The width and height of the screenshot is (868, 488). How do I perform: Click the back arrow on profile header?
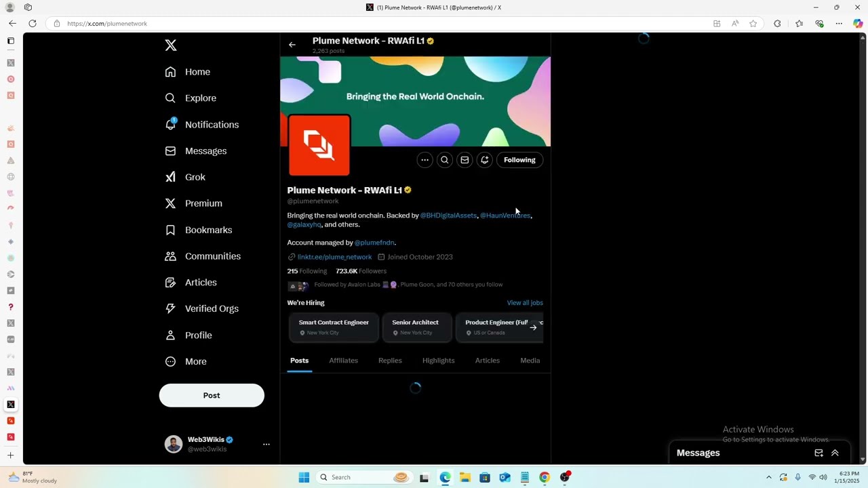tap(292, 45)
